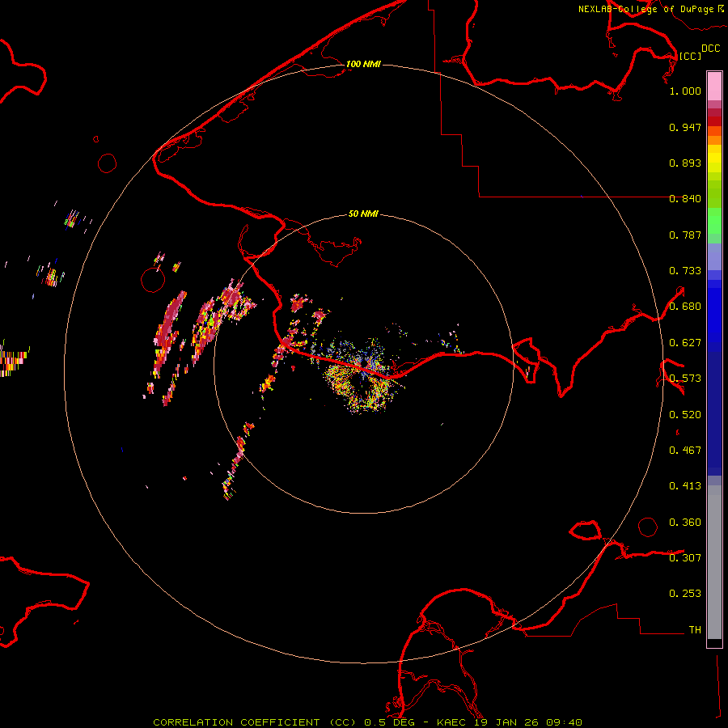Image resolution: width=728 pixels, height=728 pixels.
Task: Click the TH threshold label on the scale
Action: [x=695, y=630]
